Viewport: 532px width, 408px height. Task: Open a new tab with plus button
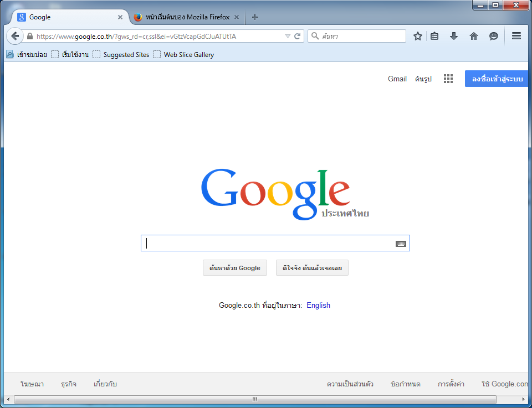click(255, 17)
